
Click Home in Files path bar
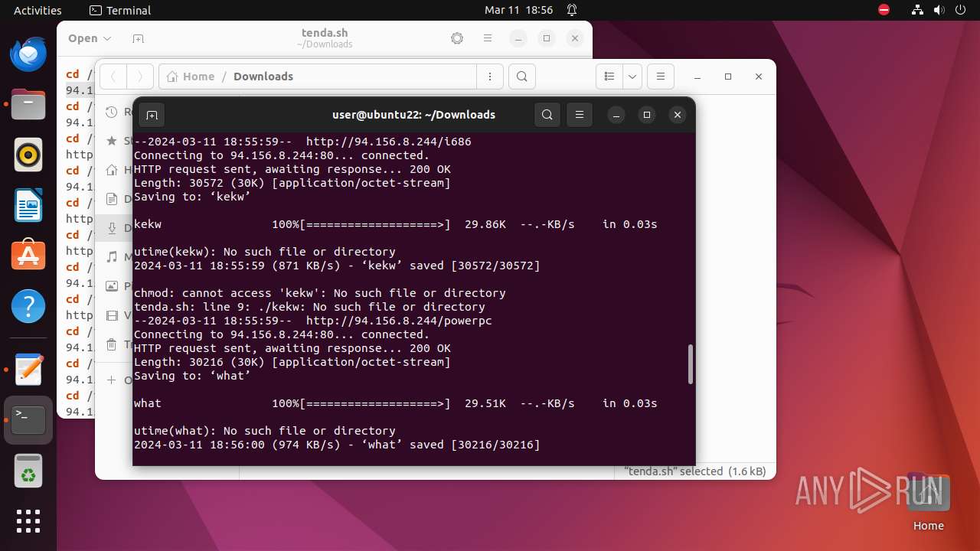click(x=191, y=77)
